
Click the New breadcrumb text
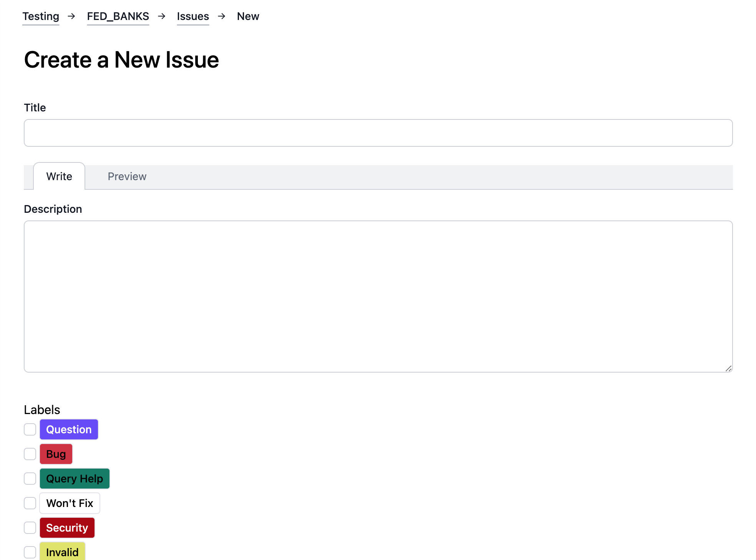pyautogui.click(x=248, y=17)
